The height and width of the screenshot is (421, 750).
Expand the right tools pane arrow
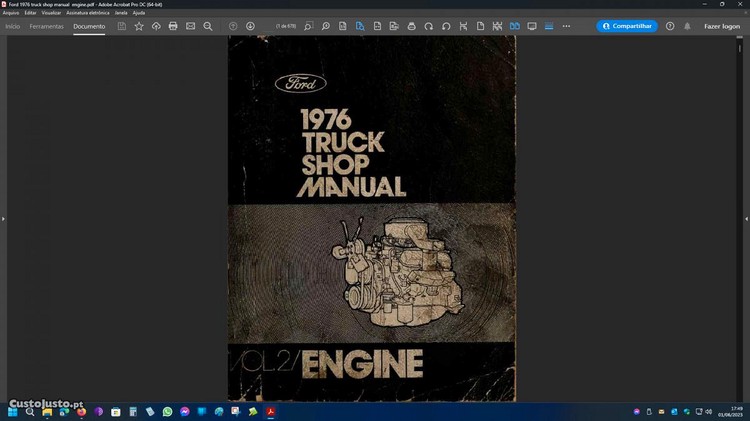point(746,218)
